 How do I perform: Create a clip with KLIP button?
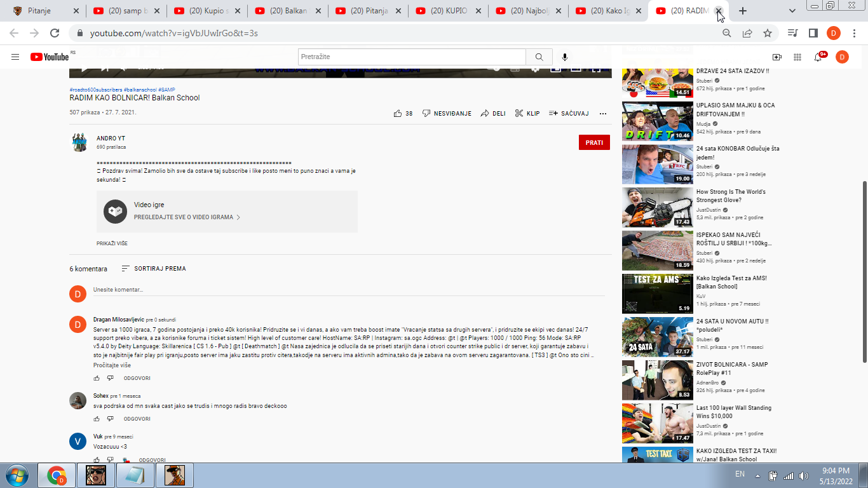coord(527,114)
